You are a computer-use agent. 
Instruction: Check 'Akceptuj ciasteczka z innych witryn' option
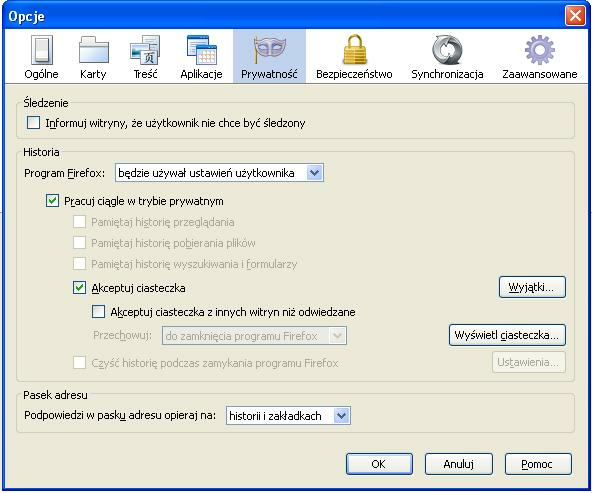pyautogui.click(x=99, y=312)
